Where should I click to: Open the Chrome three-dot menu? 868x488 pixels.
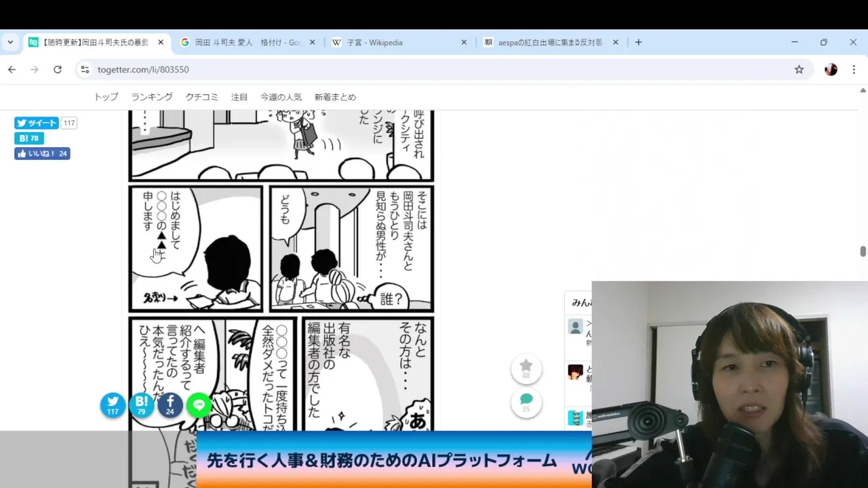(854, 69)
